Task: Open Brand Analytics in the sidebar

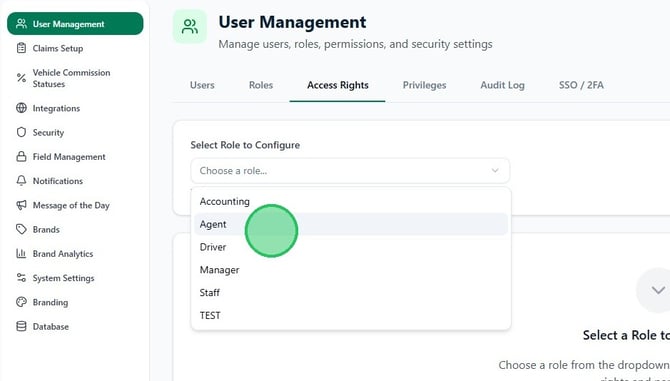Action: pyautogui.click(x=75, y=254)
